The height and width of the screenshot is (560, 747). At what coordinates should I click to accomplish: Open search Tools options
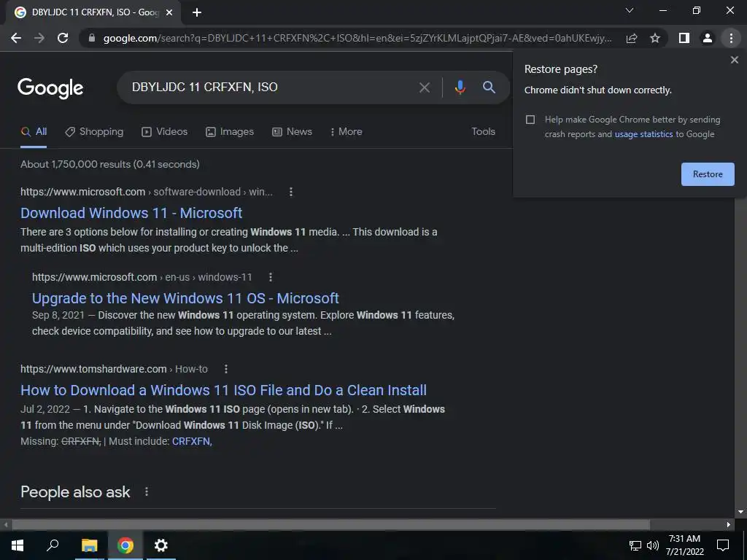click(483, 131)
